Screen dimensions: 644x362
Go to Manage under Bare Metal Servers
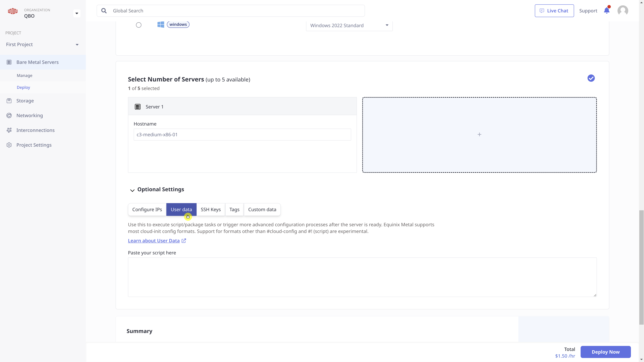pos(24,75)
